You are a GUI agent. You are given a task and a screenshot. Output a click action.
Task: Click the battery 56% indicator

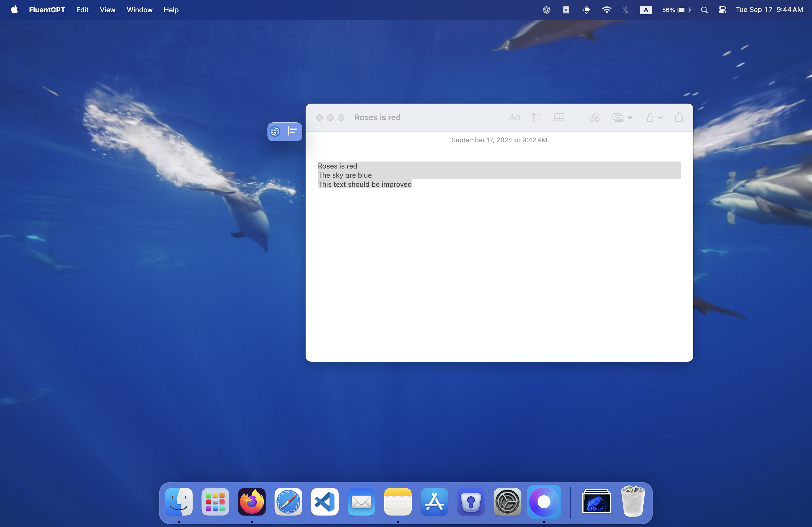(x=676, y=10)
